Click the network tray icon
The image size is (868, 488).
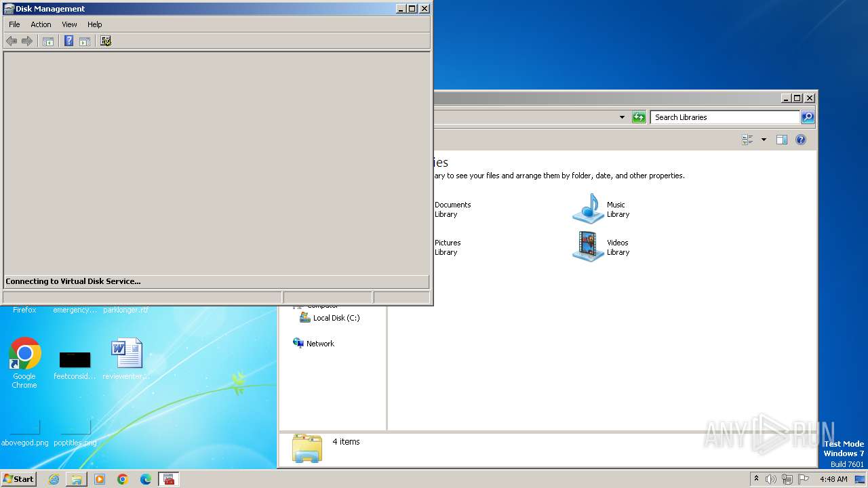pyautogui.click(x=787, y=479)
